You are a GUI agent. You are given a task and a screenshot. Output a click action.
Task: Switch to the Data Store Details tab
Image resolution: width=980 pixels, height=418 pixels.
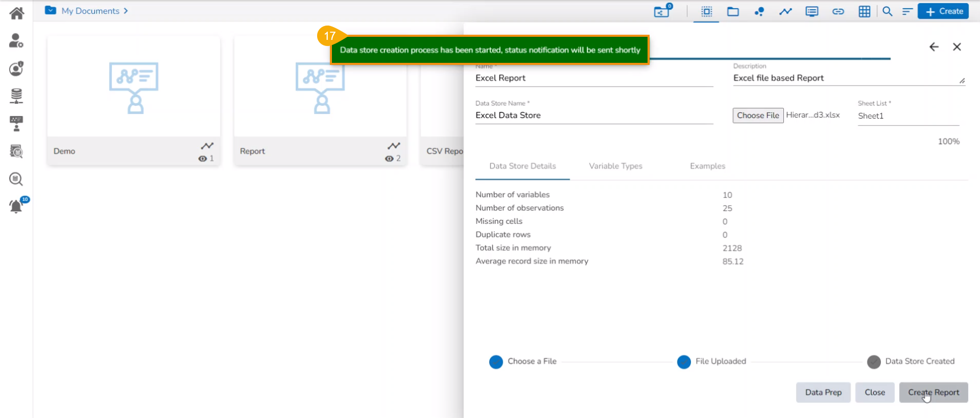point(522,166)
